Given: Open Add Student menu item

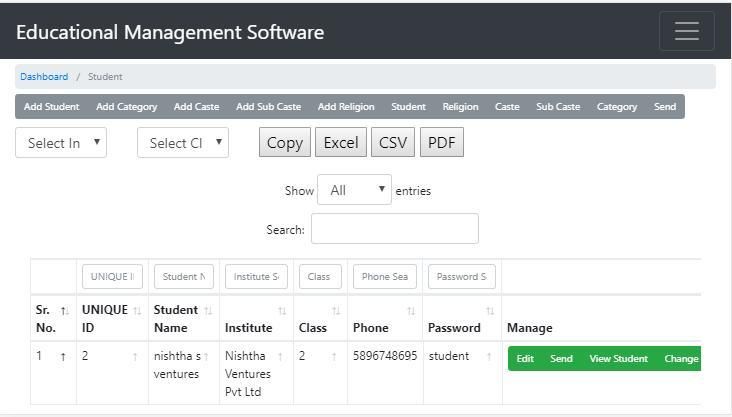Looking at the screenshot, I should (x=51, y=107).
